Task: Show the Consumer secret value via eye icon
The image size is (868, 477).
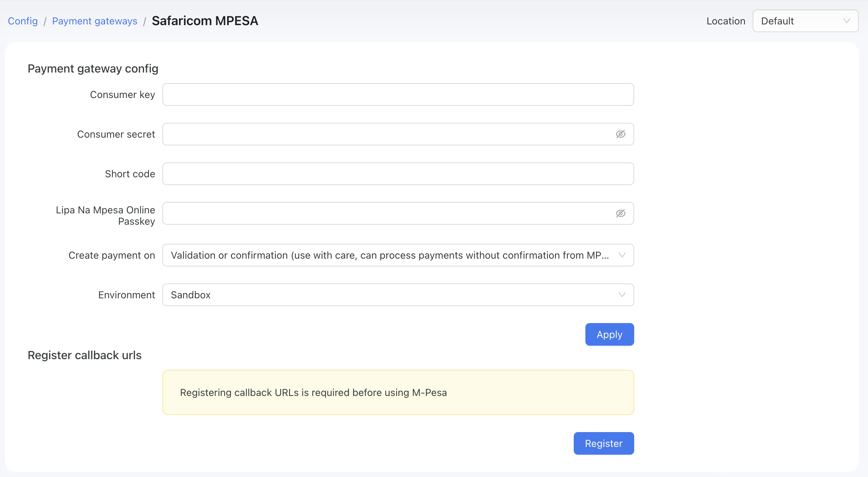Action: 620,134
